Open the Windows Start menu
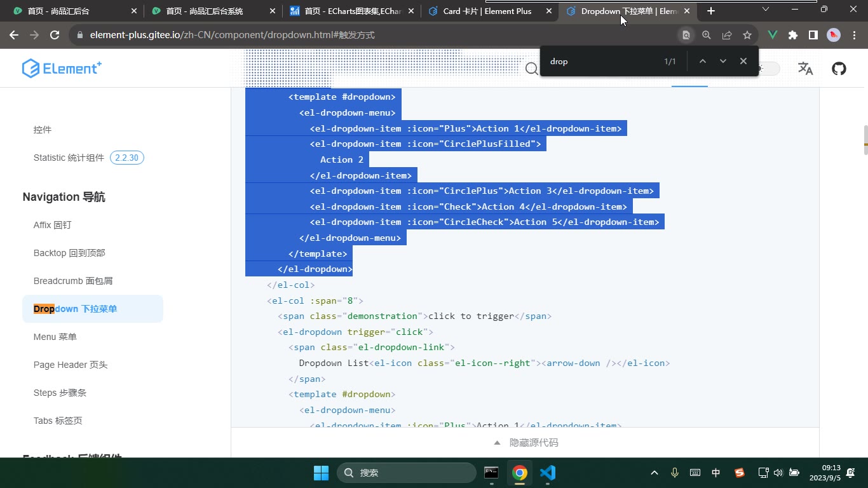 point(321,473)
